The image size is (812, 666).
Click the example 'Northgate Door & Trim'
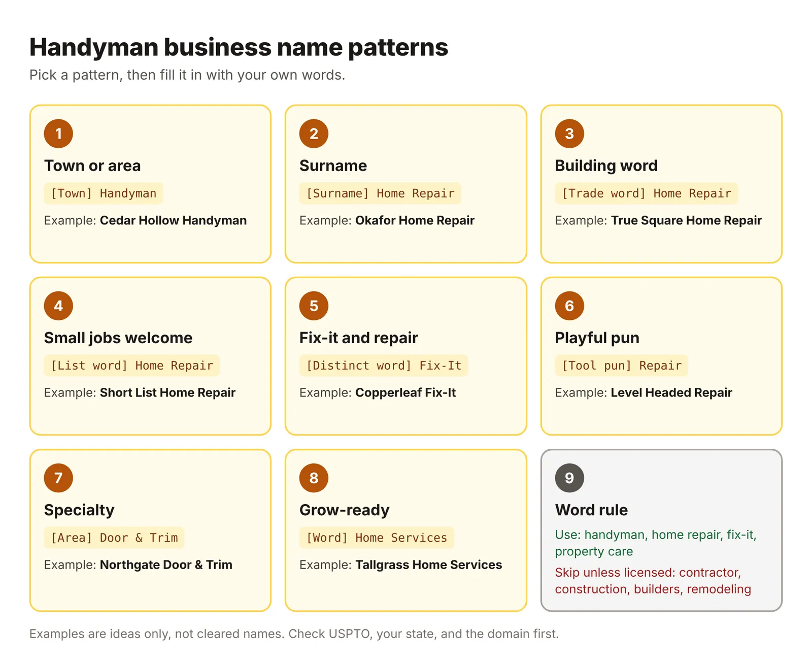pos(166,564)
